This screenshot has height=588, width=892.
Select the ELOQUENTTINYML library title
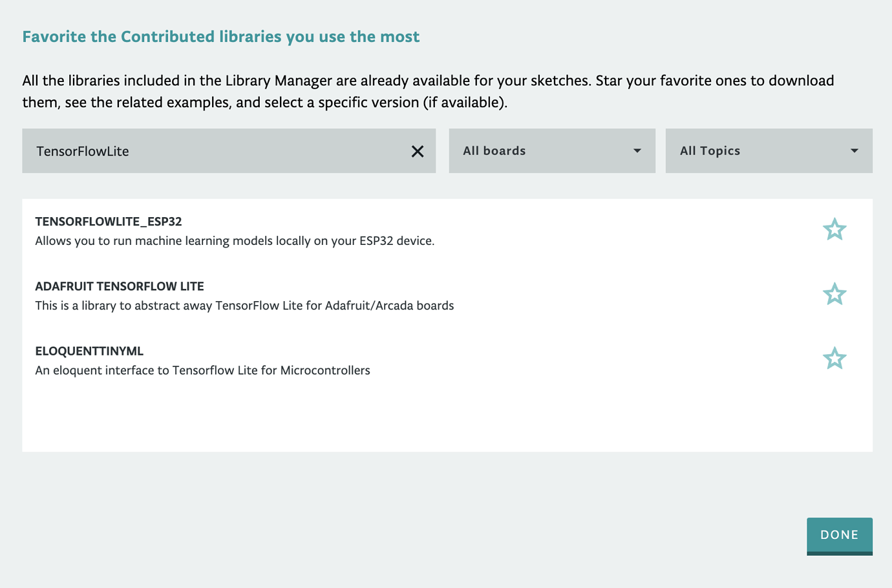tap(89, 351)
